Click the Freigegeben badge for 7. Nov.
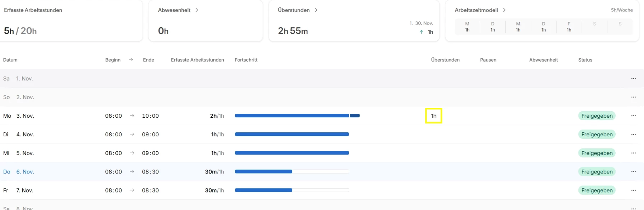The image size is (644, 210). [597, 190]
